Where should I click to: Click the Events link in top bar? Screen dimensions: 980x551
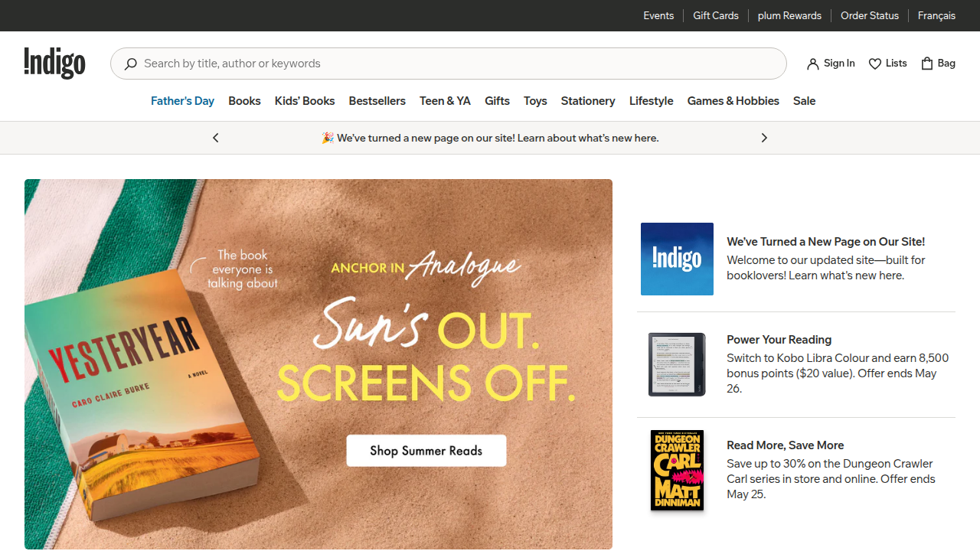click(658, 15)
